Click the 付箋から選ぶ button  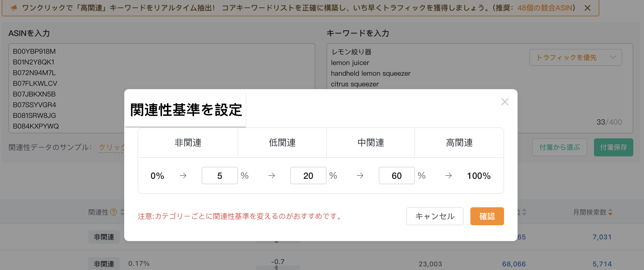(559, 147)
